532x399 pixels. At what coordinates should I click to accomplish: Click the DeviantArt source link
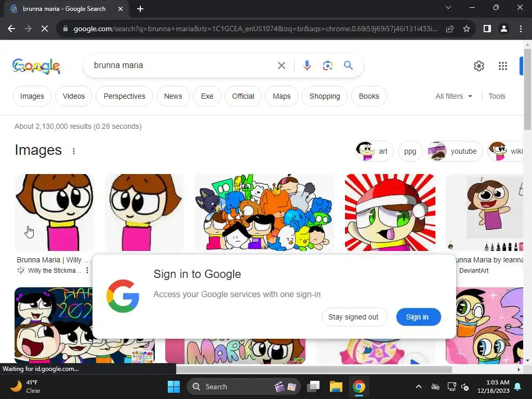[474, 270]
